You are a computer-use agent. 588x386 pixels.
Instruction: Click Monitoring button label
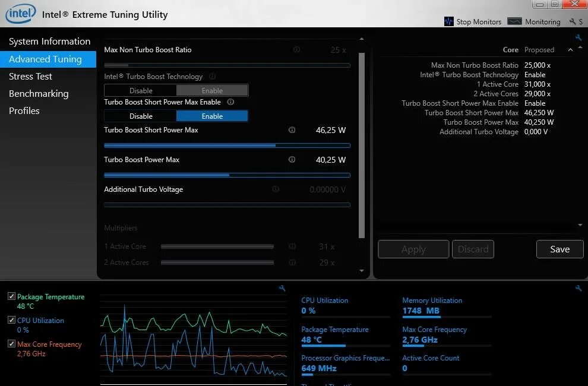click(543, 22)
